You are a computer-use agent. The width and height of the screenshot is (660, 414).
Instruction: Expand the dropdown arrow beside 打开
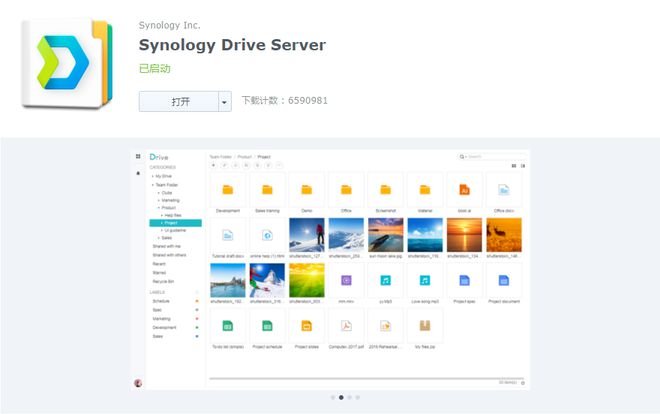pyautogui.click(x=225, y=101)
